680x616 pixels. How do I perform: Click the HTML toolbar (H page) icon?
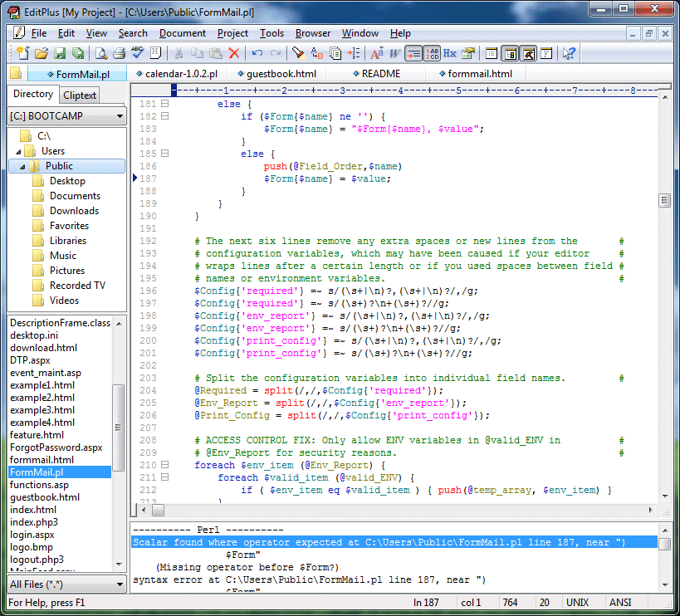point(155,53)
